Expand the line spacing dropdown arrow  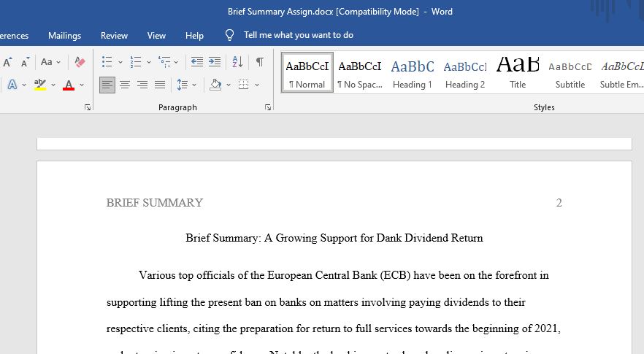(x=194, y=85)
